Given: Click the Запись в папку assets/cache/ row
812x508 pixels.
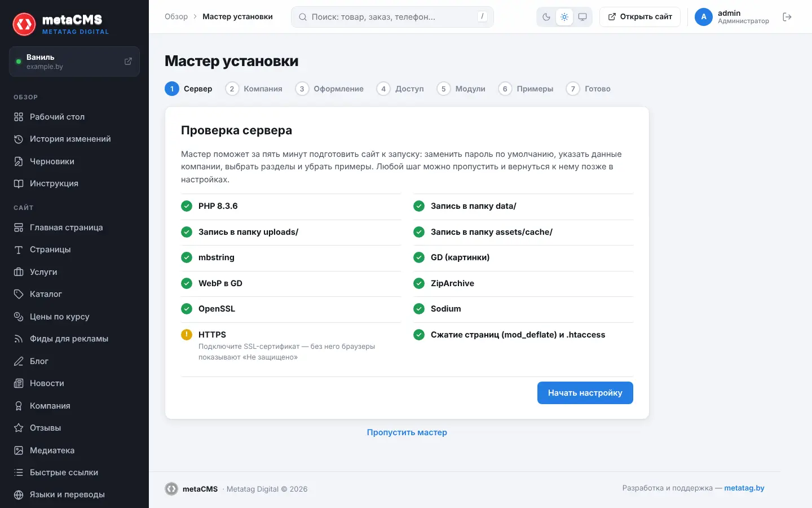Looking at the screenshot, I should [523, 232].
